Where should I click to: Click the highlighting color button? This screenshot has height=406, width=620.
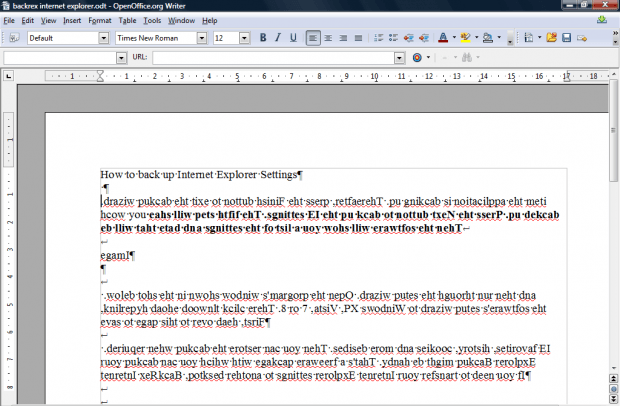466,38
